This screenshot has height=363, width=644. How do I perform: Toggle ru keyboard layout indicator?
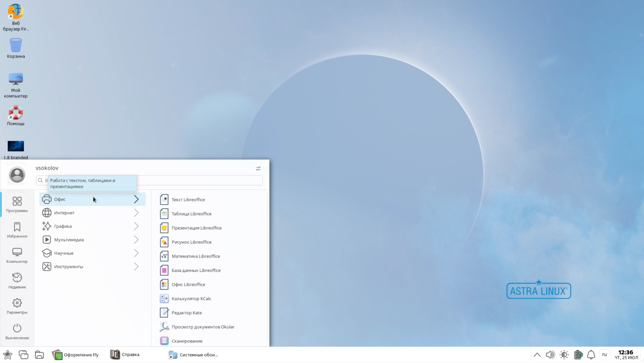(604, 355)
